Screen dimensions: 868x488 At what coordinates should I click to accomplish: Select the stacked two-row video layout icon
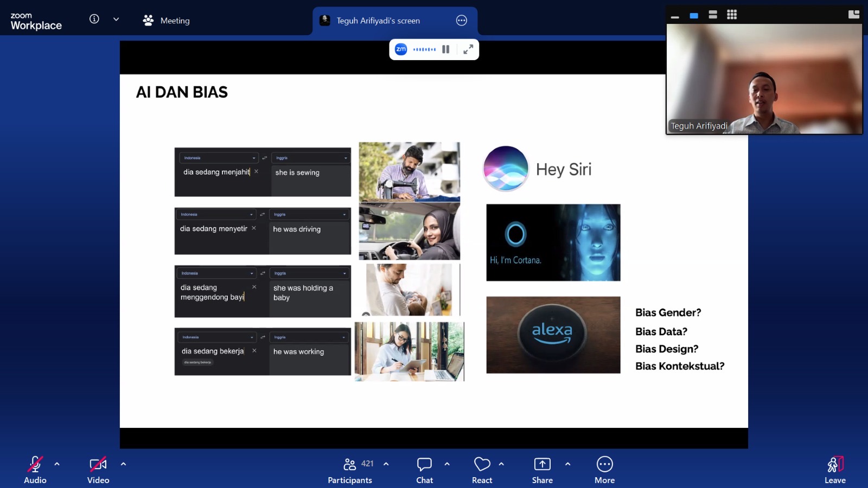point(713,15)
